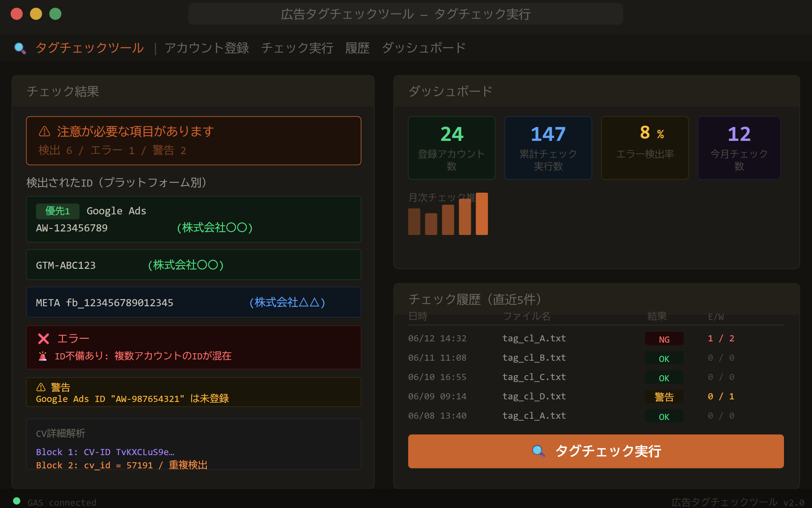Open the 累計チェック実行数 147 stat card
This screenshot has width=812, height=508.
click(548, 148)
